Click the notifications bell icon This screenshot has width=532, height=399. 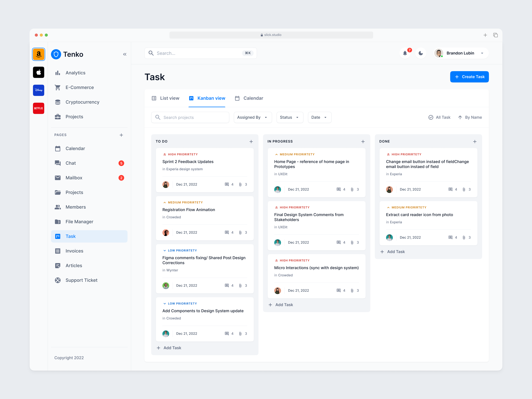tap(405, 53)
